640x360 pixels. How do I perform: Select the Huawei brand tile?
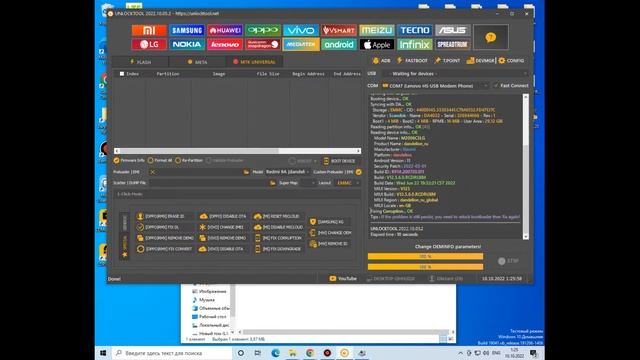point(225,30)
